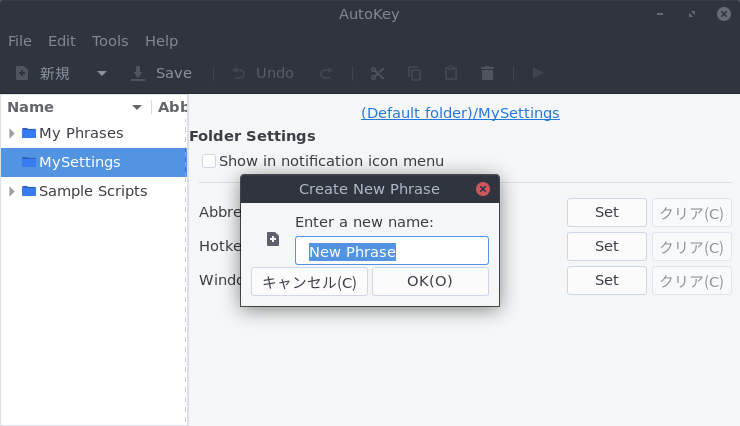Screen dimensions: 740x426
Task: Click the Run play icon
Action: pos(538,73)
